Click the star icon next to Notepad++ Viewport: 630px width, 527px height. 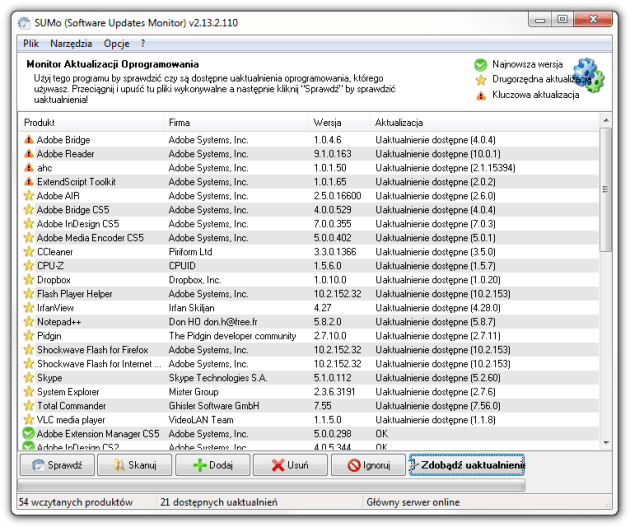click(x=29, y=322)
